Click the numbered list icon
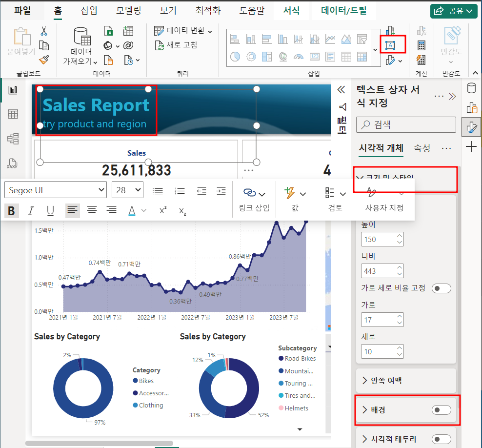The height and width of the screenshot is (448, 482). pyautogui.click(x=180, y=191)
